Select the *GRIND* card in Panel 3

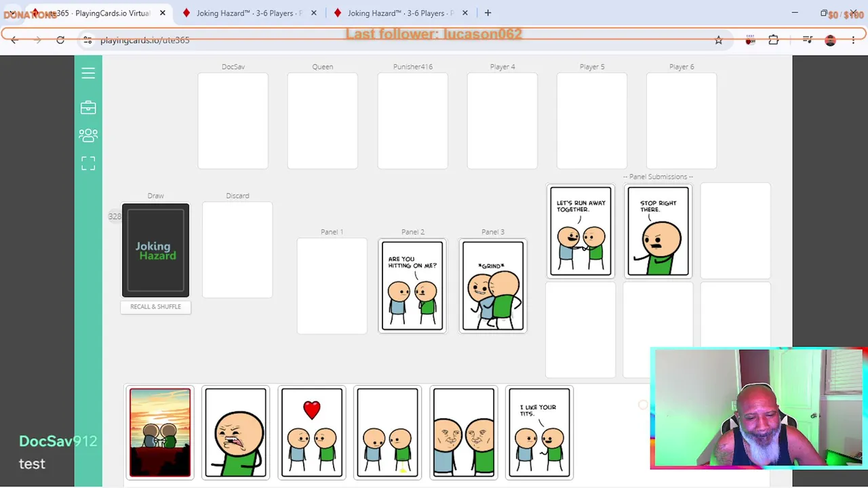493,286
